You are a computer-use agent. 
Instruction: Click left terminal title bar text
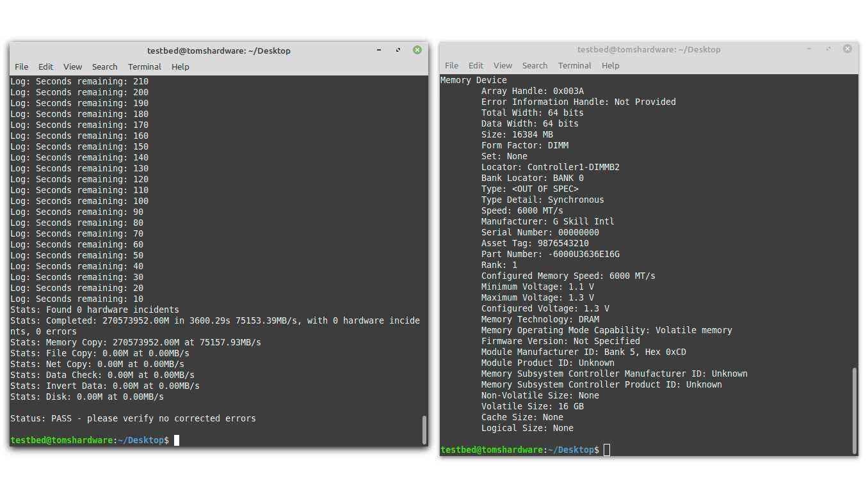pos(219,51)
